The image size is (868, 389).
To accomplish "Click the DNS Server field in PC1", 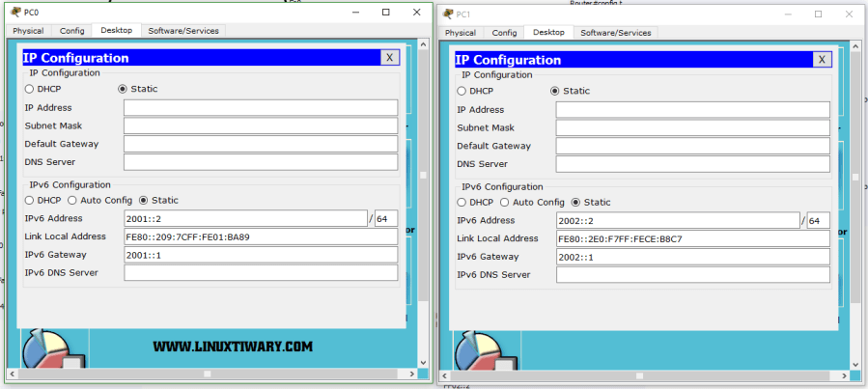I will click(693, 164).
